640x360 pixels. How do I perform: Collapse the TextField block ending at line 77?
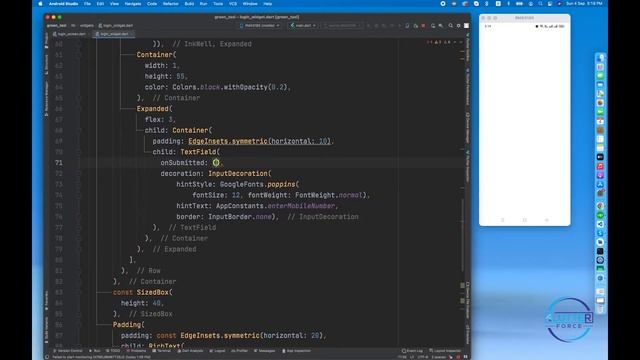(x=80, y=228)
